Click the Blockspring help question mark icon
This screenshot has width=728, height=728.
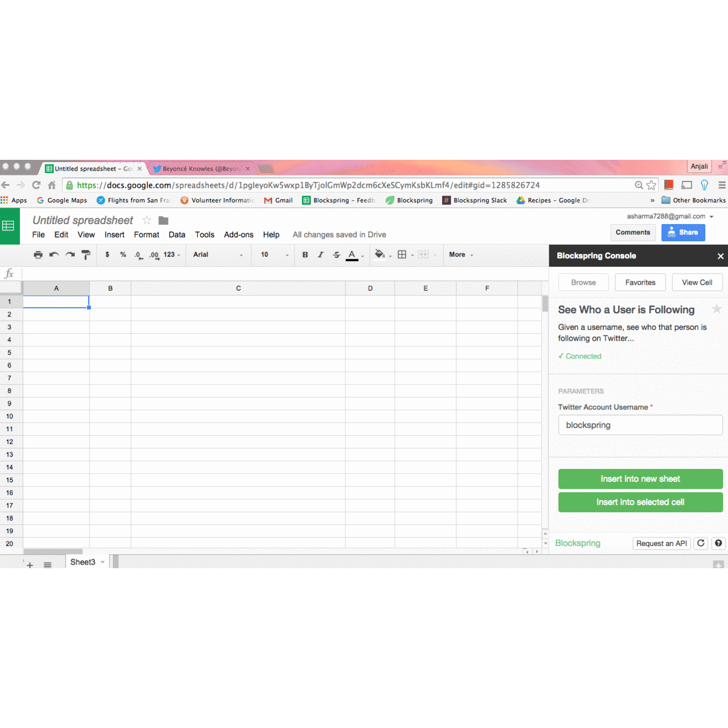pyautogui.click(x=718, y=543)
